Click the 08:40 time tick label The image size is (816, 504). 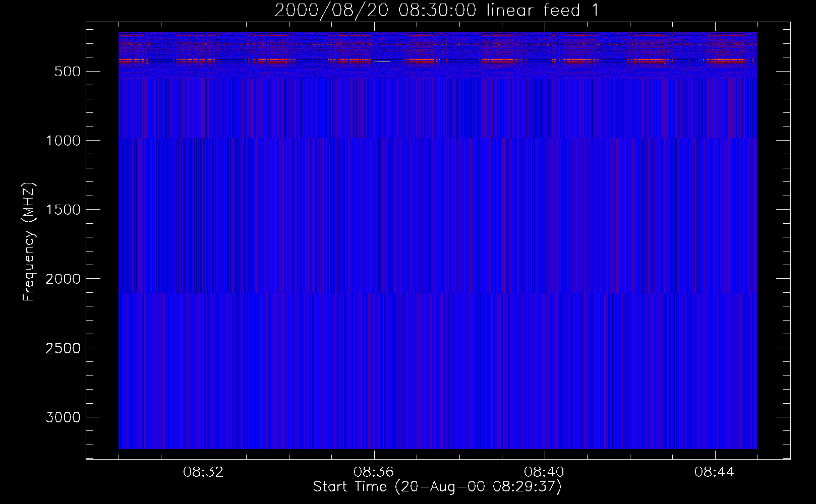[544, 472]
